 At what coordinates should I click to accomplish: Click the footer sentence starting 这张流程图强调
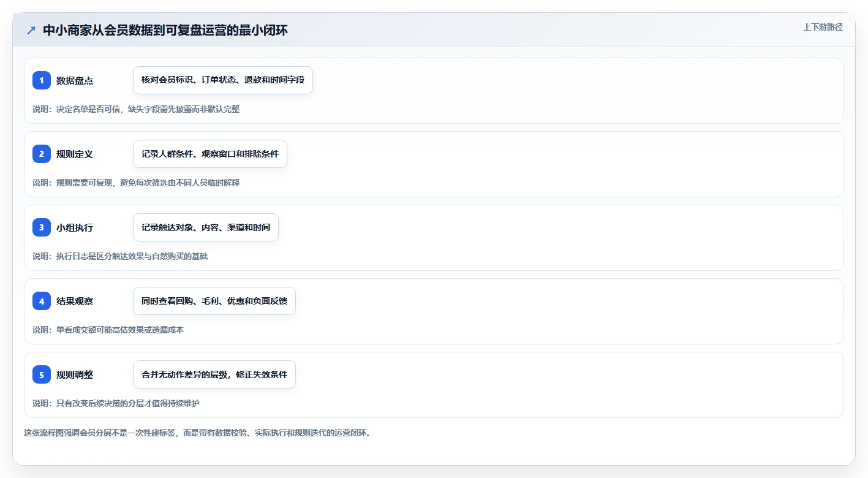coord(197,433)
